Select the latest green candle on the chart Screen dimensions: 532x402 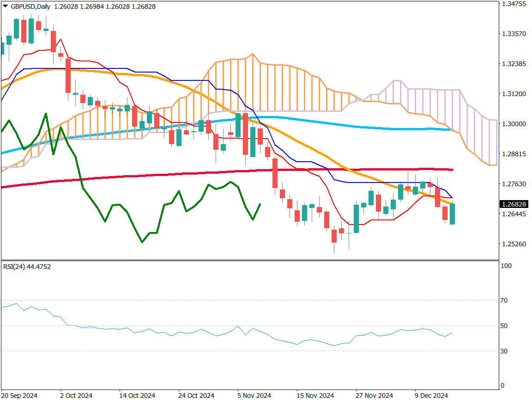(x=453, y=214)
